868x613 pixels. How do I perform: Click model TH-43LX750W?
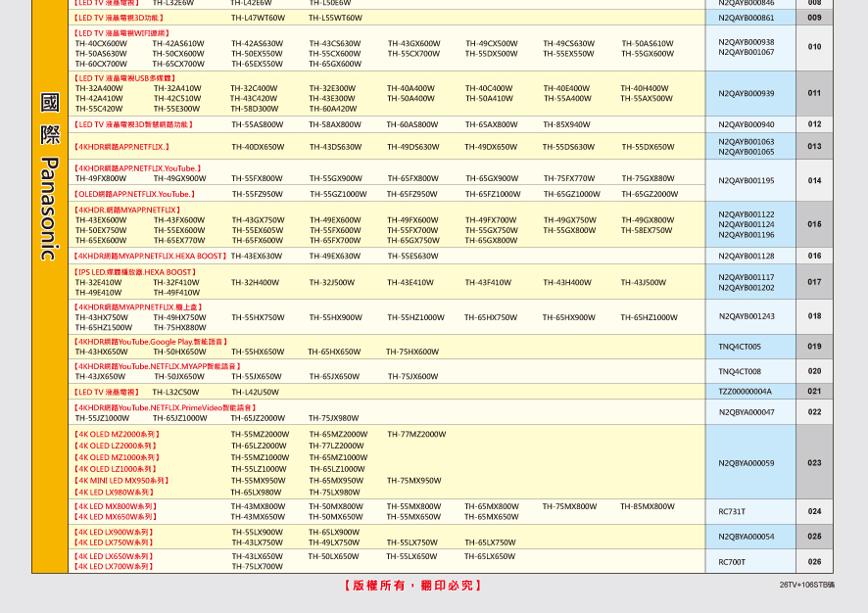click(x=258, y=542)
